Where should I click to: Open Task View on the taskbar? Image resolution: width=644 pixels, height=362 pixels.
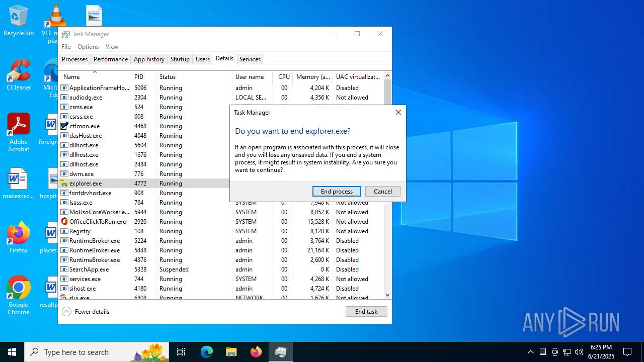click(181, 352)
